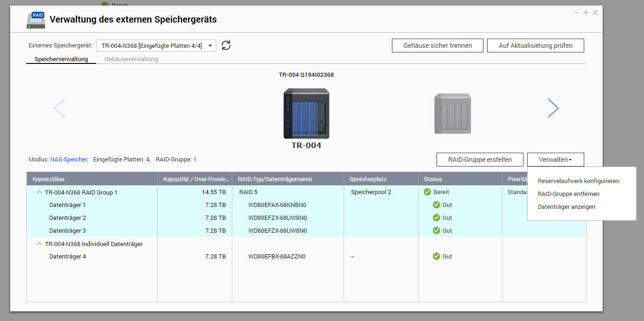The width and height of the screenshot is (644, 321).
Task: Click the NAS-Speicher mode link
Action: [69, 159]
